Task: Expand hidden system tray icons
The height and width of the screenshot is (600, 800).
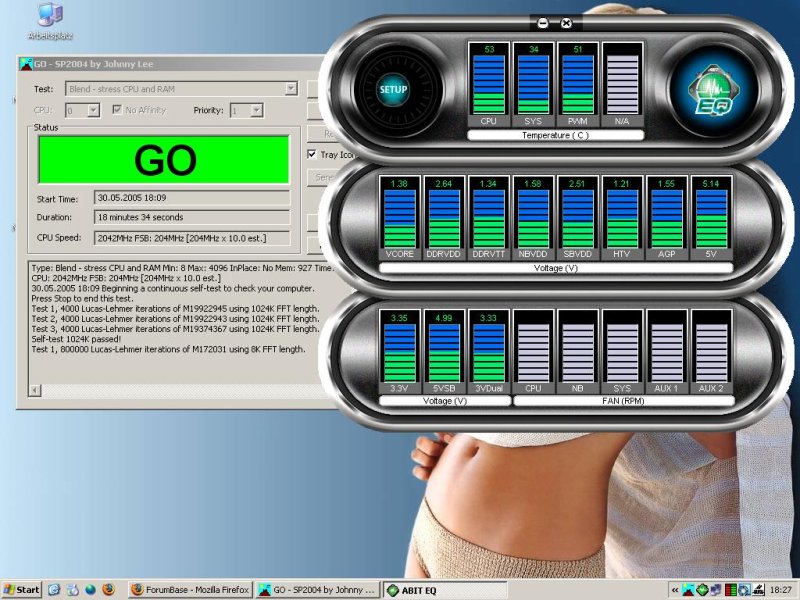Action: pos(675,590)
